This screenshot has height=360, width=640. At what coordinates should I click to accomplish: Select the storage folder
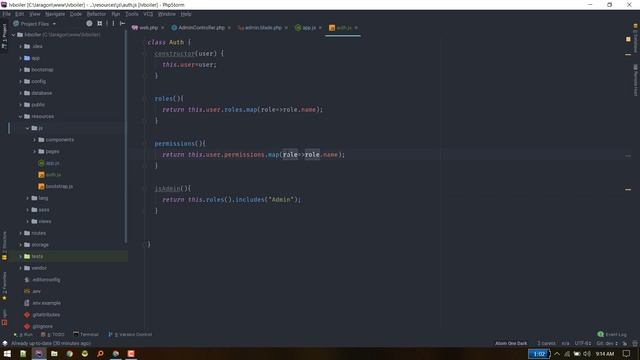tap(36, 245)
